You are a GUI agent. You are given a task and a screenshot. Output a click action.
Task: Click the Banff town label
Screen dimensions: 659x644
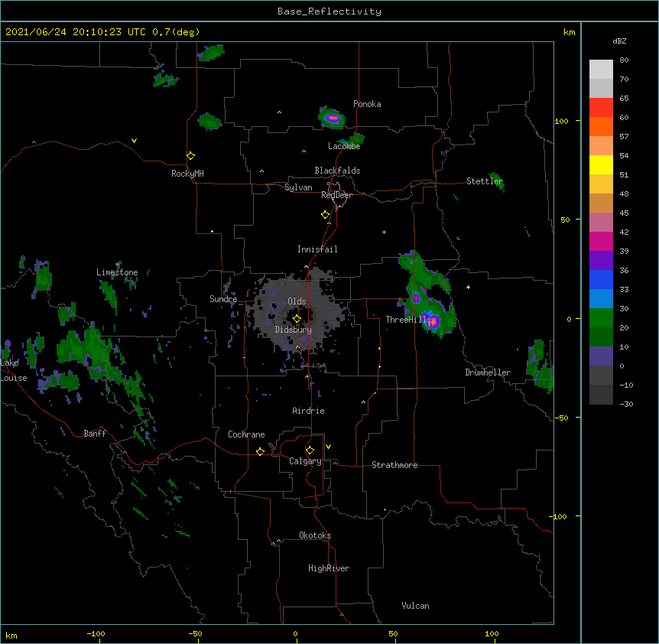pos(95,434)
